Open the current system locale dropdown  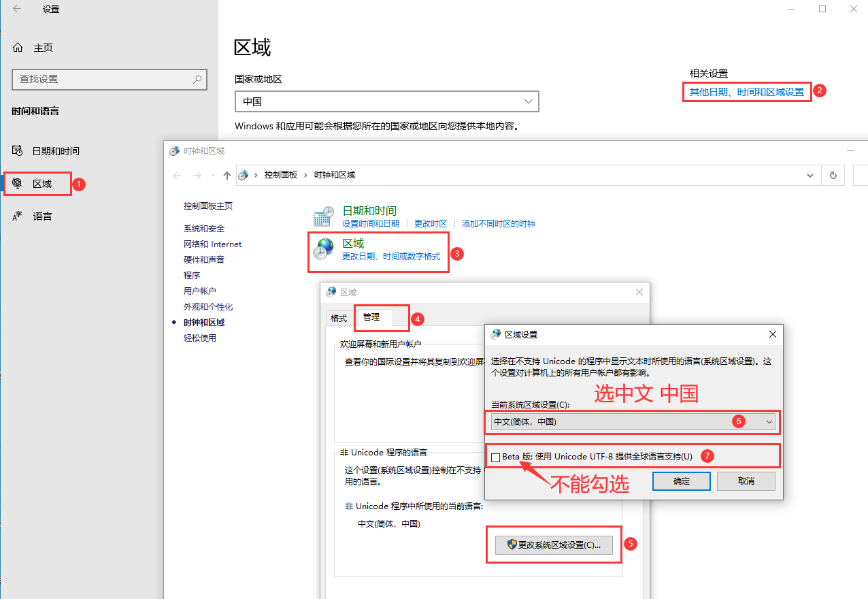[769, 422]
